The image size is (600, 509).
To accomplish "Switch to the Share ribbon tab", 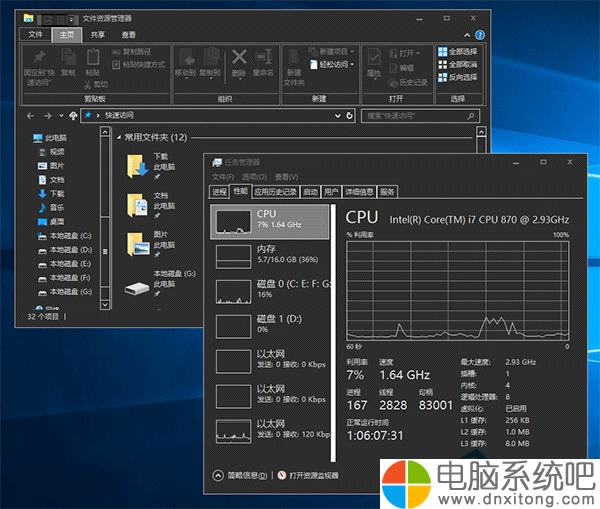I will tap(98, 35).
